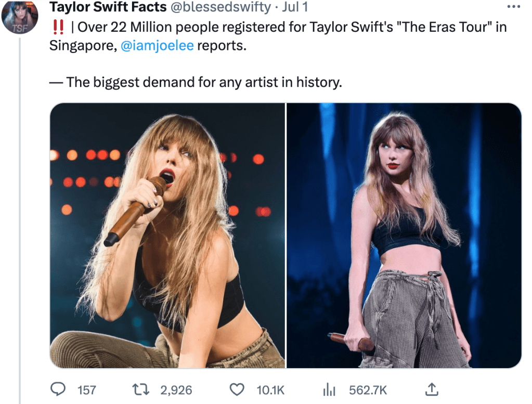
Task: Open the Jul 1 timestamp link
Action: pos(294,7)
